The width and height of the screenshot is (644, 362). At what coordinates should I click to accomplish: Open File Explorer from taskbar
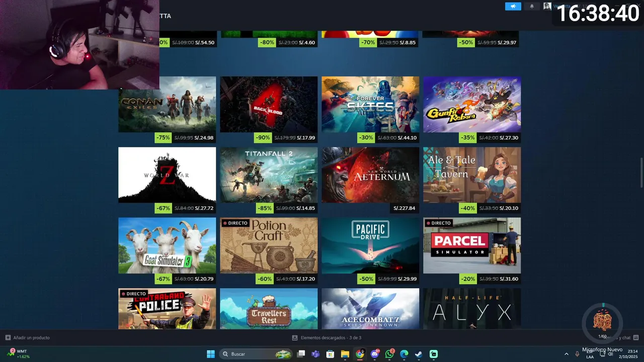coord(345,354)
